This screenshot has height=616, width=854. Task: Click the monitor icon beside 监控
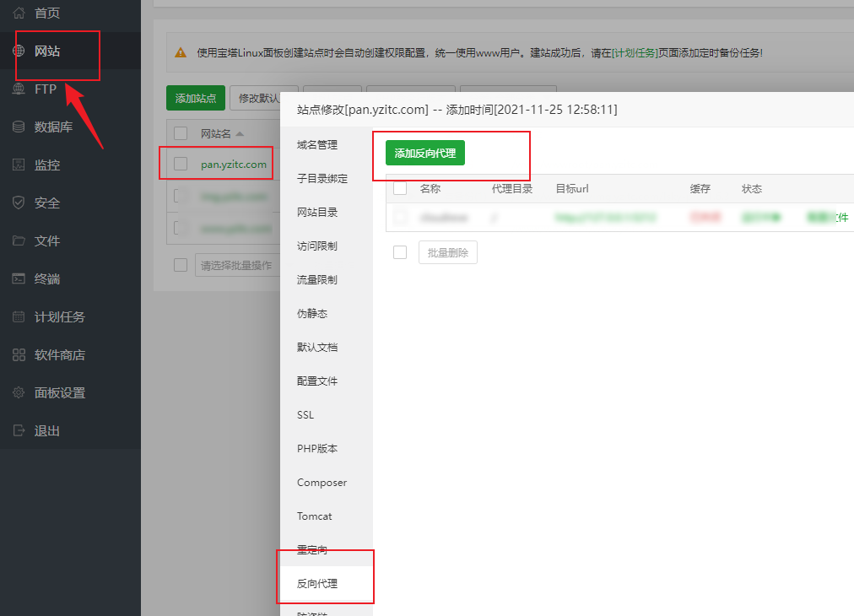coord(19,165)
